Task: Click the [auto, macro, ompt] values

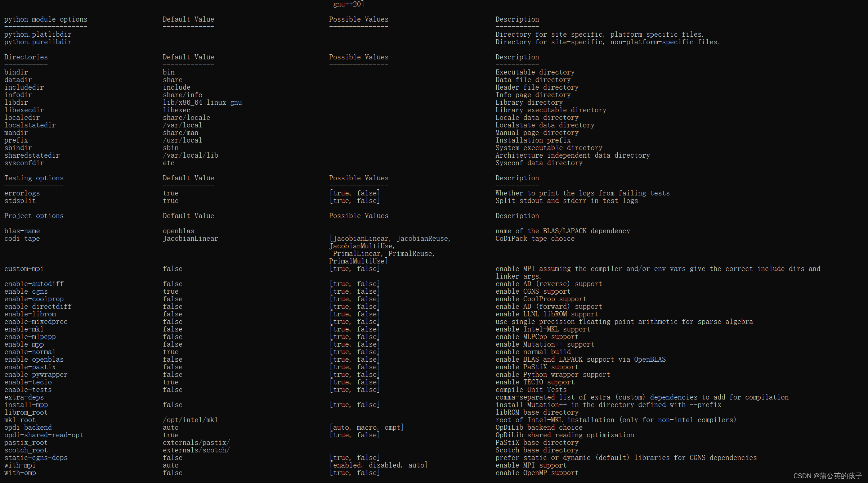Action: pos(366,428)
